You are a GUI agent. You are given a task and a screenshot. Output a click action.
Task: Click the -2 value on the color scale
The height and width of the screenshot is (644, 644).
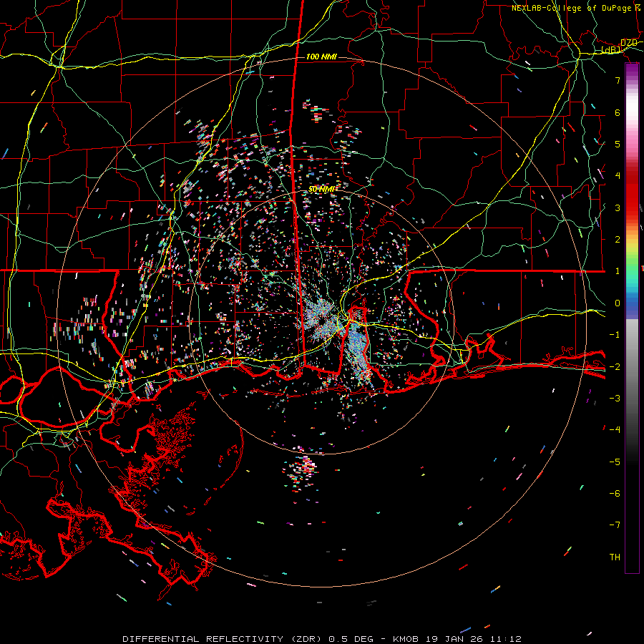click(615, 367)
